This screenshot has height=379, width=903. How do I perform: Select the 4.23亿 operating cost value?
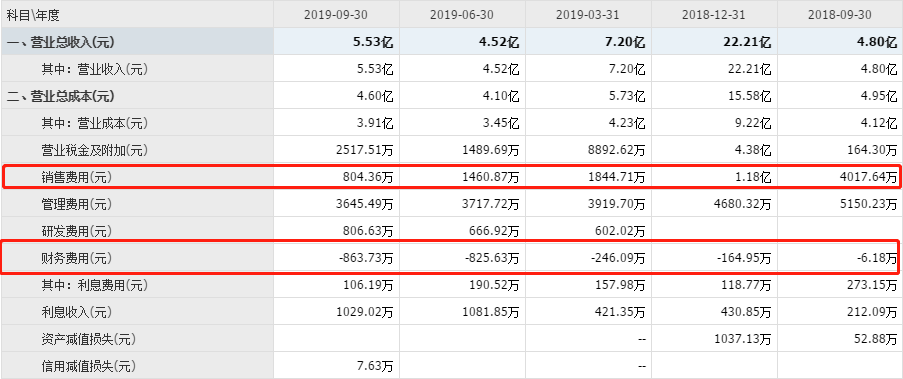(628, 123)
